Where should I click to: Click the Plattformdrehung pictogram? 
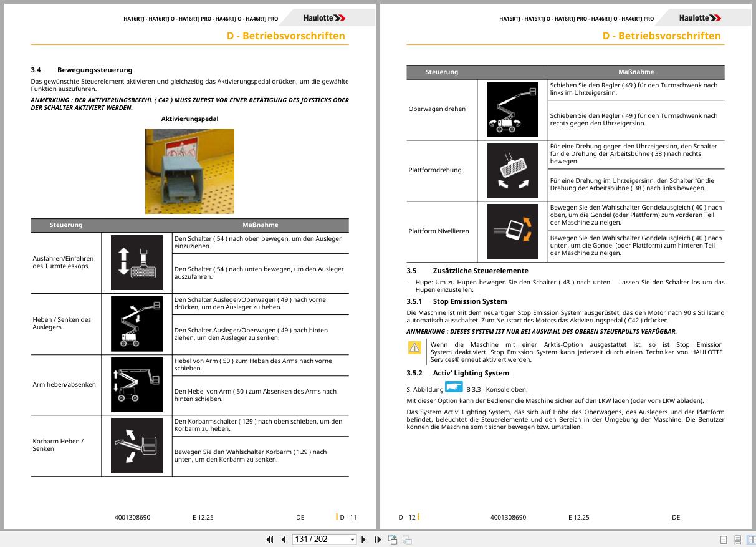point(512,170)
